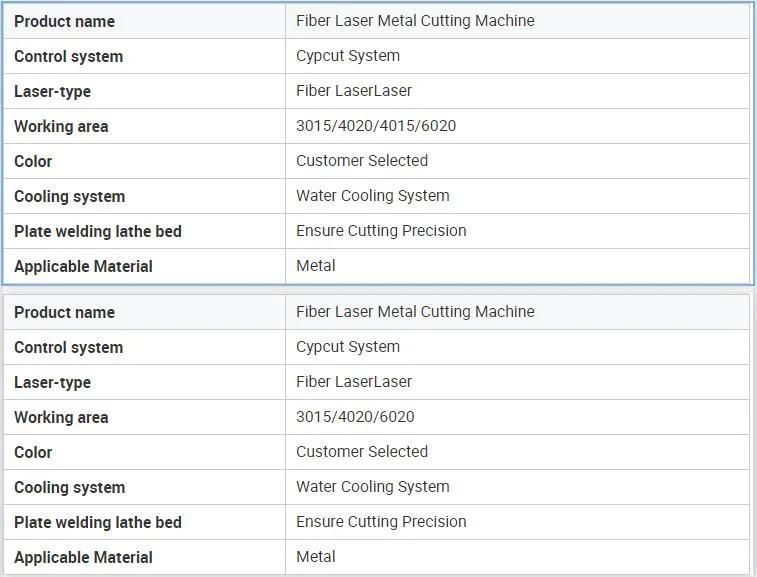Viewport: 757px width, 577px height.
Task: Select the '3015/4020/4015/6020' working area value
Action: (x=376, y=126)
